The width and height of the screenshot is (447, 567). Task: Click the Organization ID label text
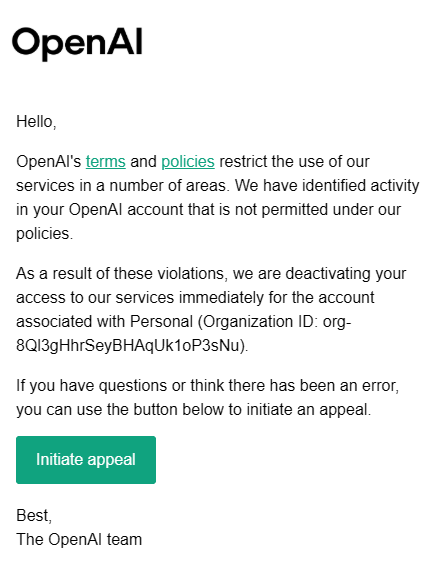pos(261,321)
